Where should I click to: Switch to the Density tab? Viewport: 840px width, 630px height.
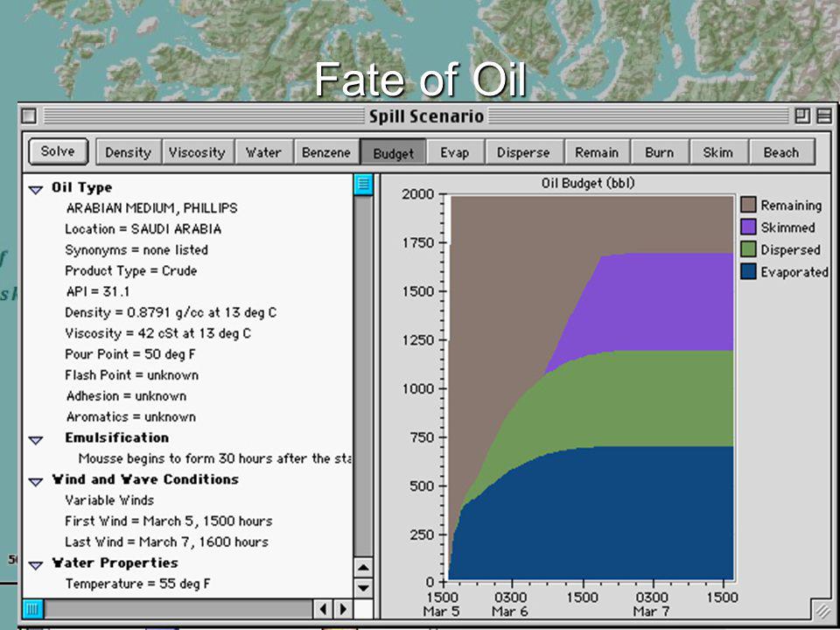pos(128,152)
